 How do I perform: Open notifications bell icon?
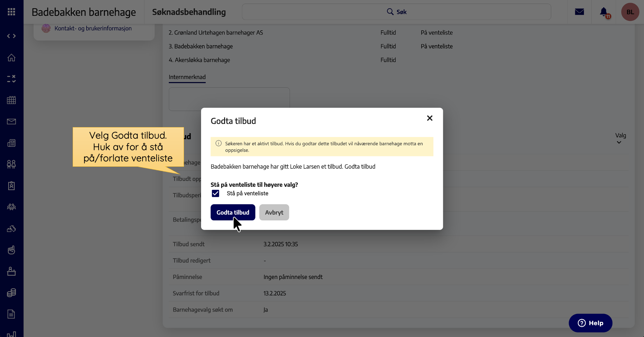604,12
